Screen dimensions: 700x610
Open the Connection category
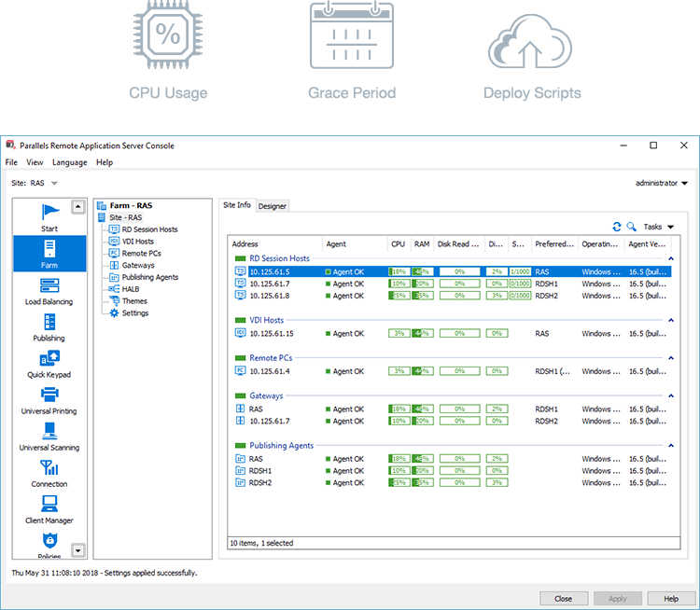pos(49,474)
